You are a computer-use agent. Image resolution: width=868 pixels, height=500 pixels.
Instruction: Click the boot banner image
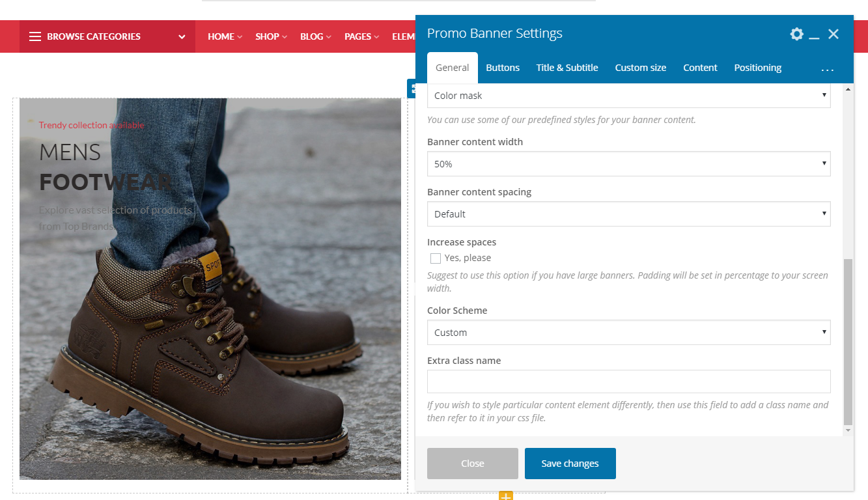210,289
